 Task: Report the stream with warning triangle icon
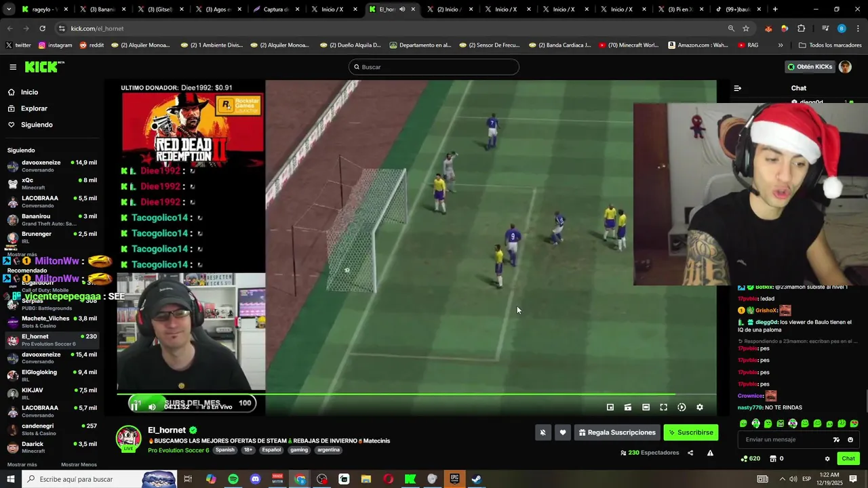tap(710, 453)
